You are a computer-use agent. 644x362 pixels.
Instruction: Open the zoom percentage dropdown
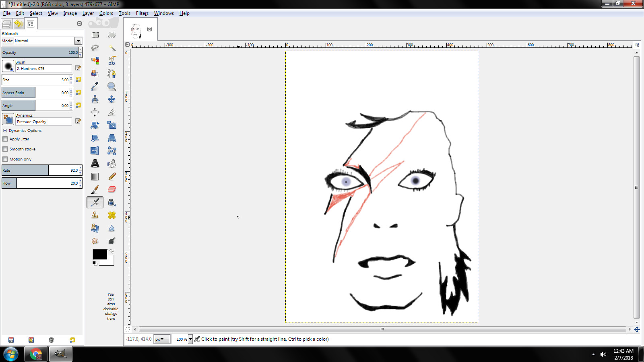[x=190, y=339]
